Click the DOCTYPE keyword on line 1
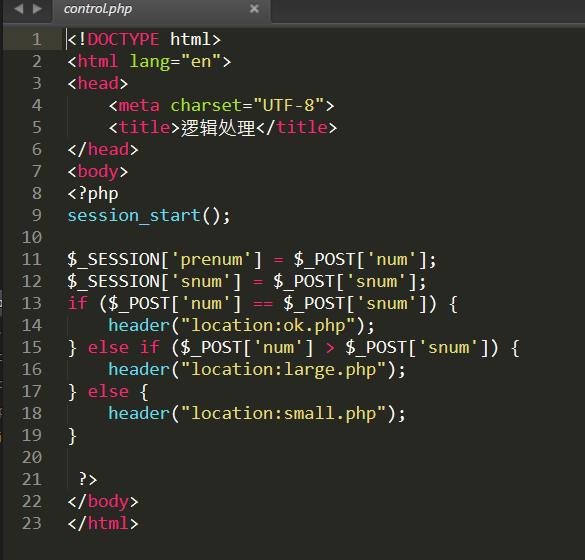Viewport: 585px width, 560px height. click(123, 39)
